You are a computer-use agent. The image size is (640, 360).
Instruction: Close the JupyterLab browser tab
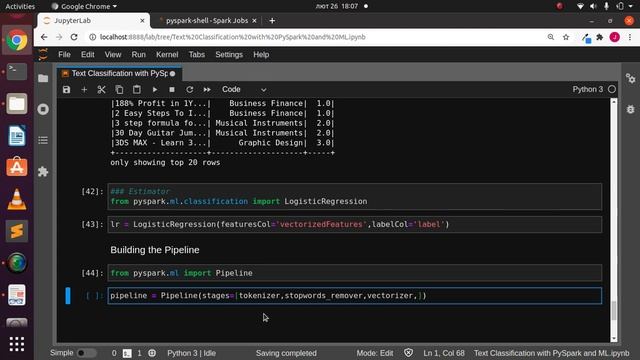click(142, 20)
